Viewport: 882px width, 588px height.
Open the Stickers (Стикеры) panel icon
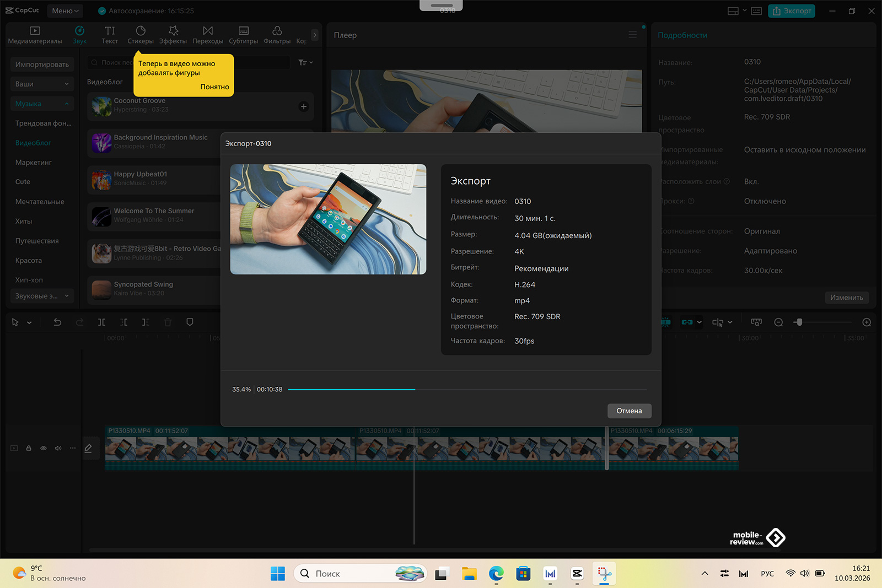[x=141, y=35]
